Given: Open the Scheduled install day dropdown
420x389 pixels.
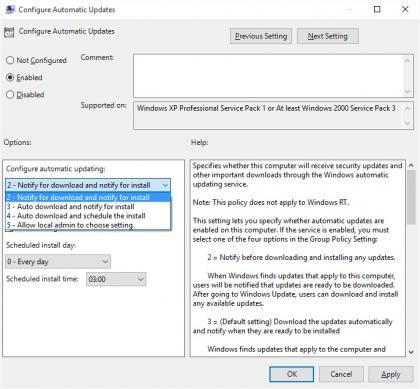Looking at the screenshot, I should [58, 262].
